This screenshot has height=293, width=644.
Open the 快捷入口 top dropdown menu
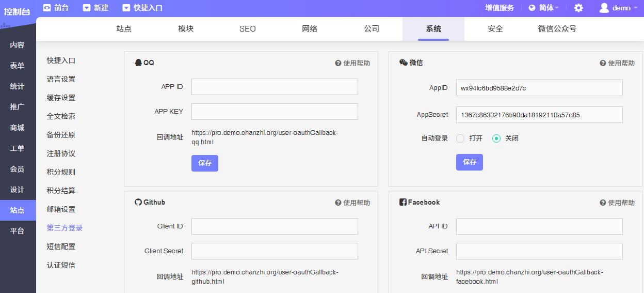[142, 8]
